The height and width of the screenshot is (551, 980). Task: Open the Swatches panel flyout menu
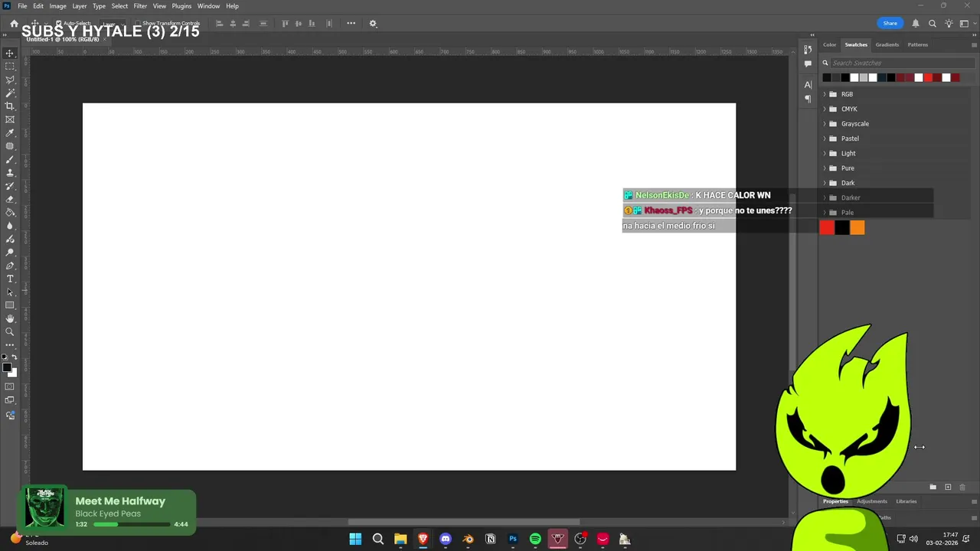point(974,44)
